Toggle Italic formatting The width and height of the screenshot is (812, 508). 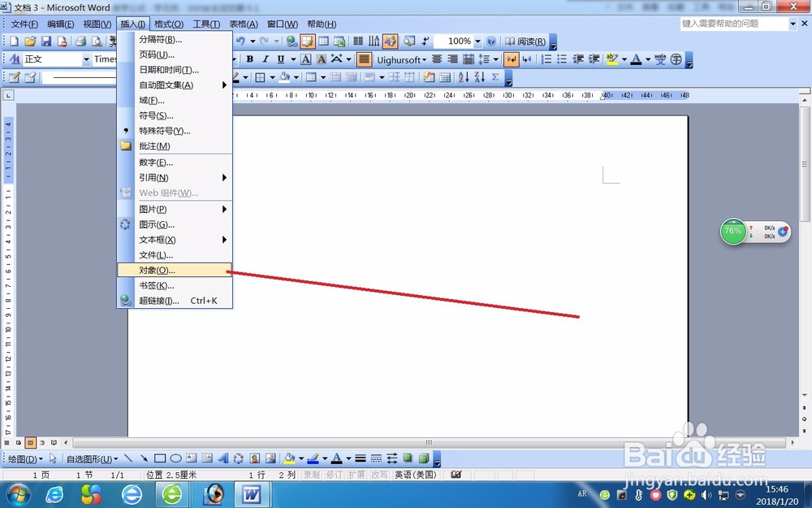click(x=266, y=59)
